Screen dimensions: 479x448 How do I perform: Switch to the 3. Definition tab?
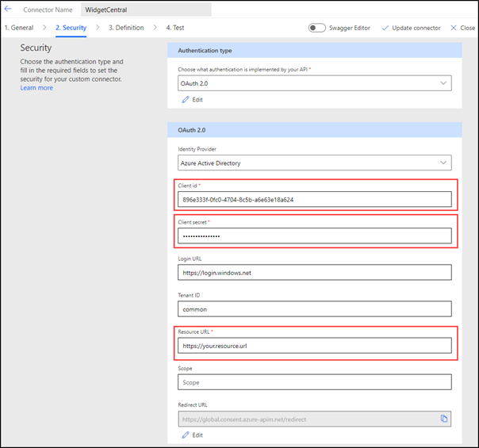(126, 28)
